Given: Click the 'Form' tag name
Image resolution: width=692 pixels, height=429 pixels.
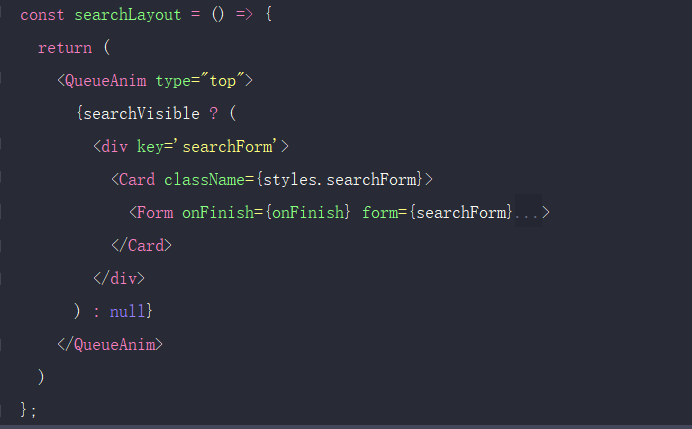Looking at the screenshot, I should pos(155,213).
